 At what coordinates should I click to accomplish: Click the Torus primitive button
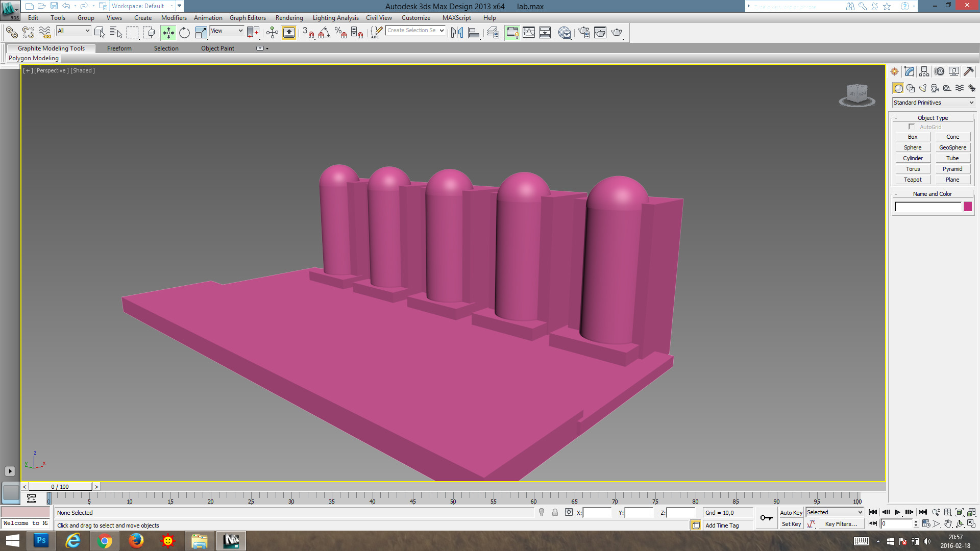pyautogui.click(x=913, y=169)
